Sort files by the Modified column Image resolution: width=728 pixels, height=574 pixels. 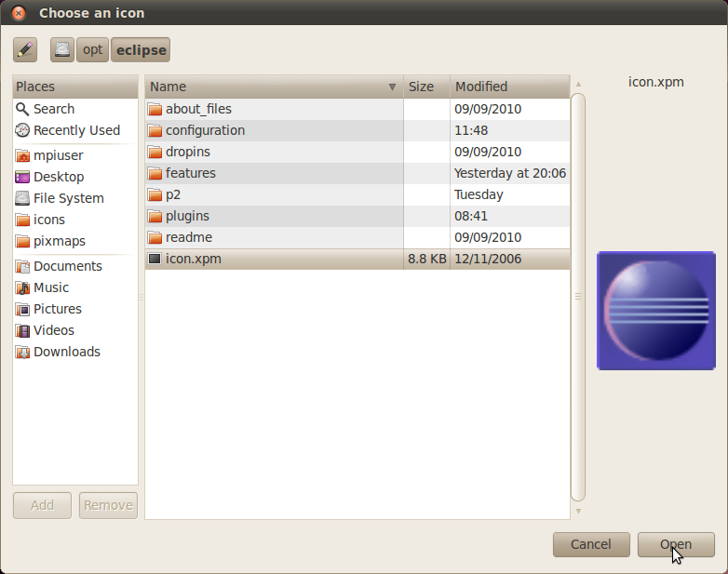(x=510, y=87)
